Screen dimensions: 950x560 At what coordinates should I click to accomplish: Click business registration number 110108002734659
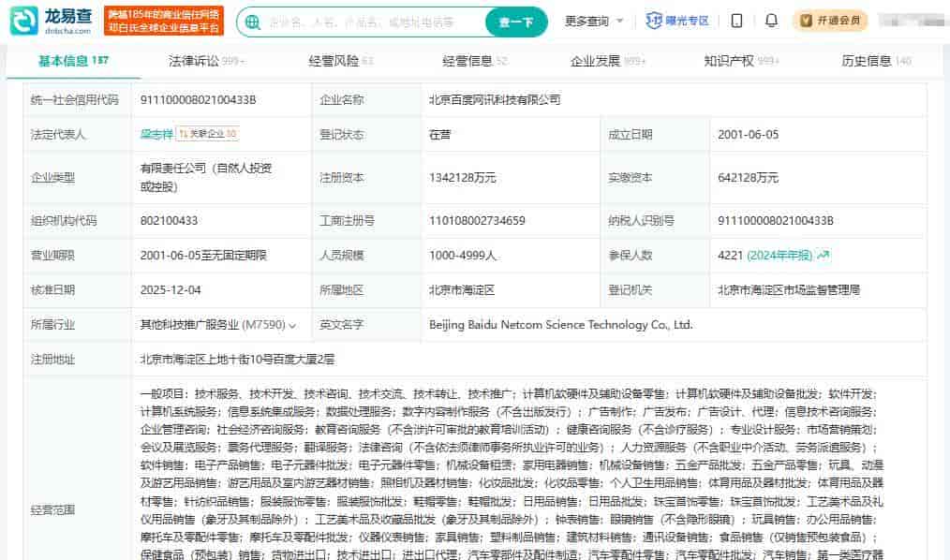click(477, 221)
